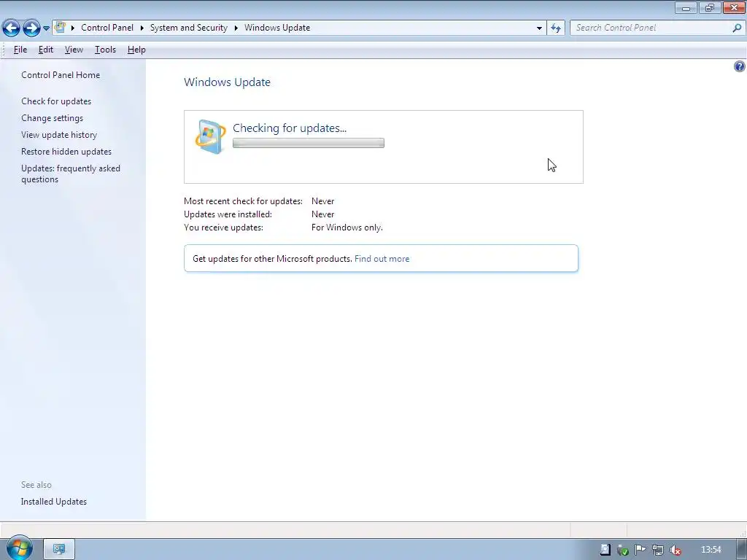Open the Help menu
Image resolution: width=747 pixels, height=560 pixels.
click(136, 50)
